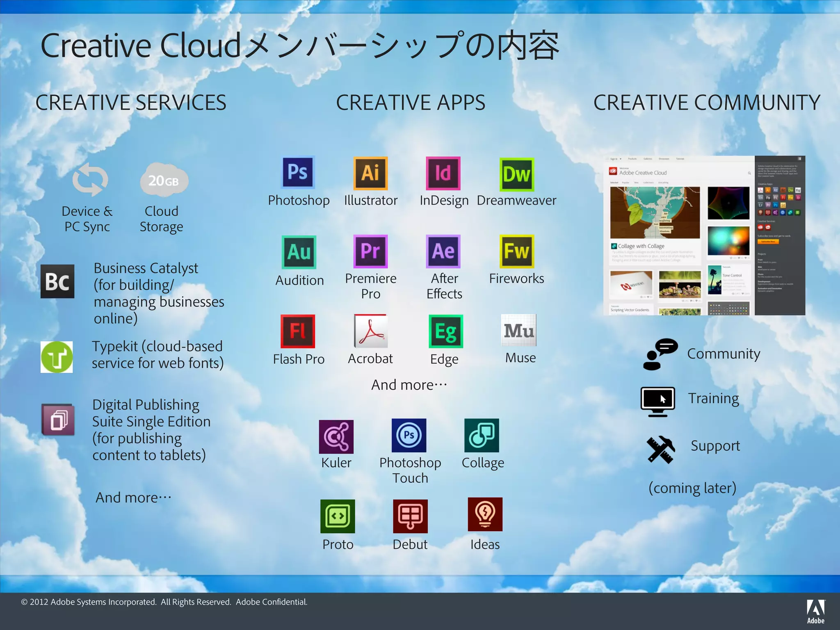Click the Cloud Storage label
Screen dimensions: 840x630
tap(161, 219)
